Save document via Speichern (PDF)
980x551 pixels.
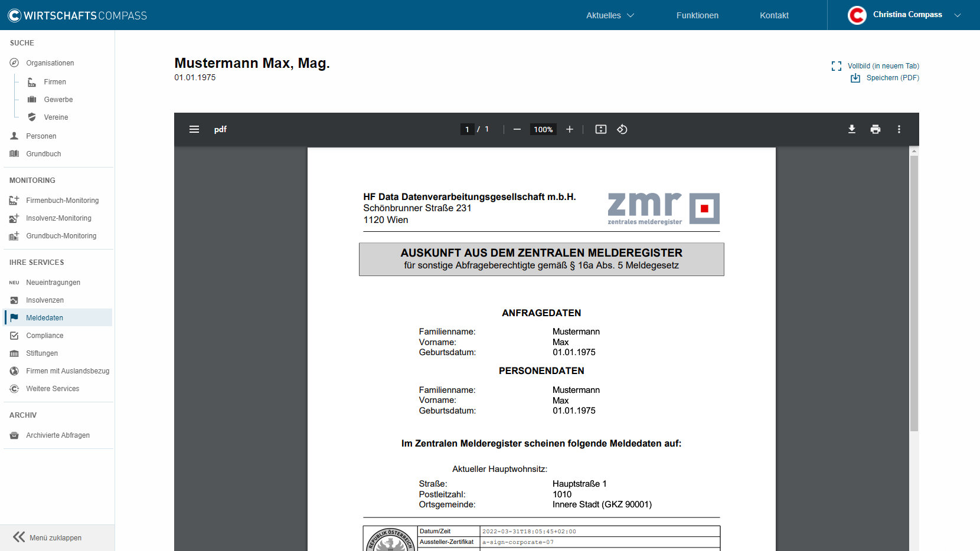(x=891, y=78)
